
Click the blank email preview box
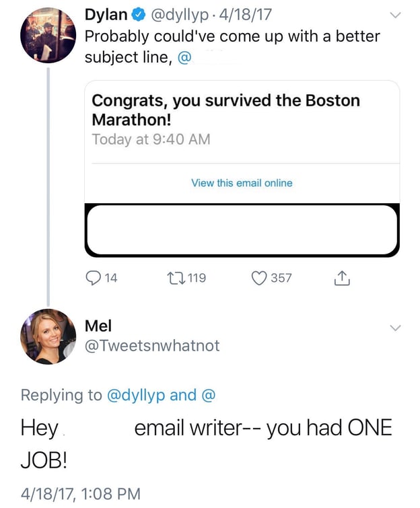(242, 230)
